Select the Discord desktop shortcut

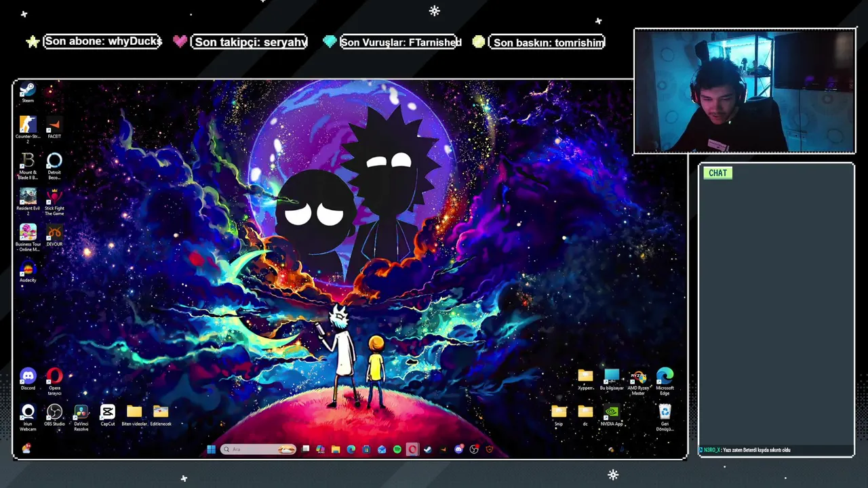[x=28, y=379]
